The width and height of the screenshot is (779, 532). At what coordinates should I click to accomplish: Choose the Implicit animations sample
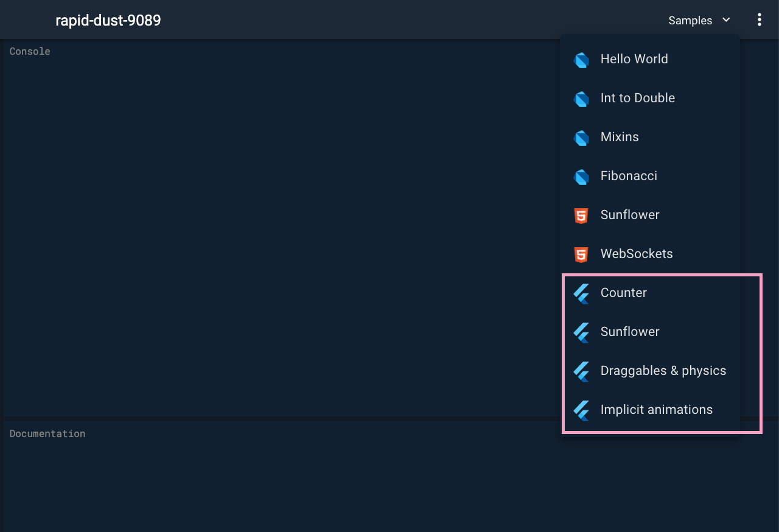tap(650, 410)
